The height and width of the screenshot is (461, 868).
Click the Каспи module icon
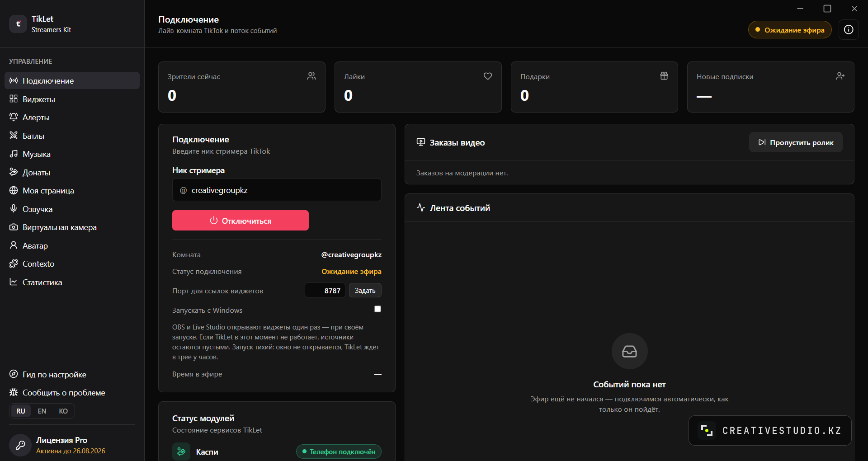pyautogui.click(x=181, y=452)
